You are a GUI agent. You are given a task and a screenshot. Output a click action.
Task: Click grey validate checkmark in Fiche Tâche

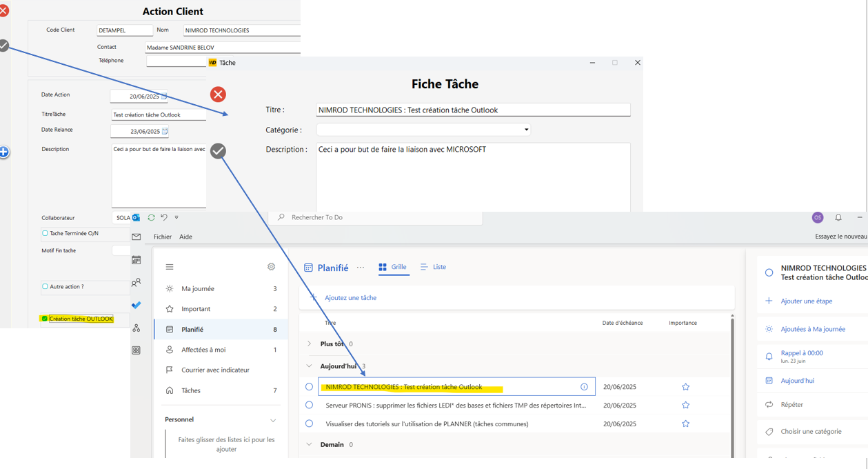pos(218,151)
